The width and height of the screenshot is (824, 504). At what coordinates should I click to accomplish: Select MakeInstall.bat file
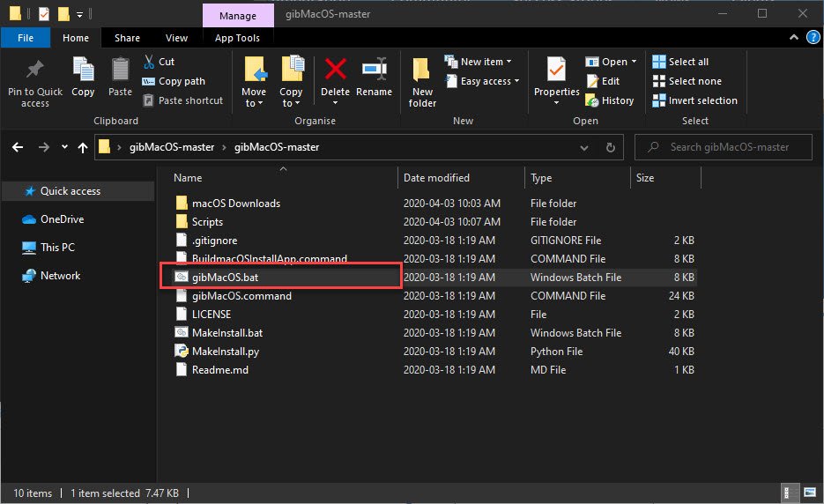coord(227,333)
